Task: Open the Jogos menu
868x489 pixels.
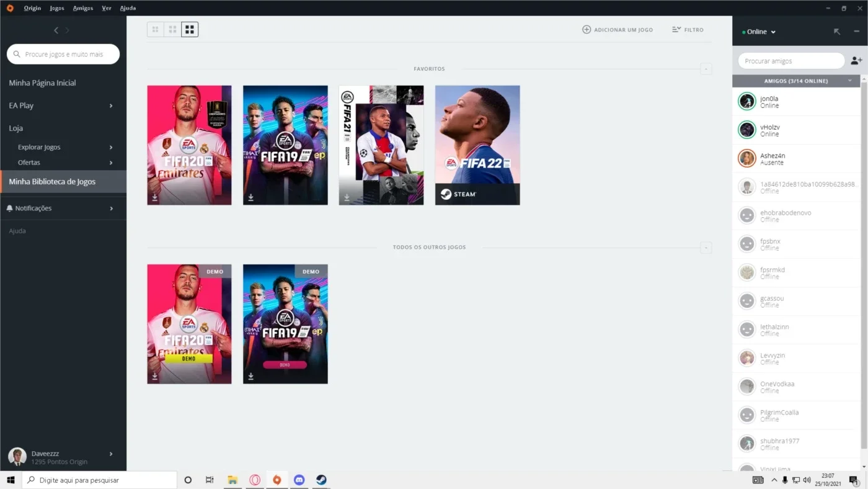Action: click(57, 8)
